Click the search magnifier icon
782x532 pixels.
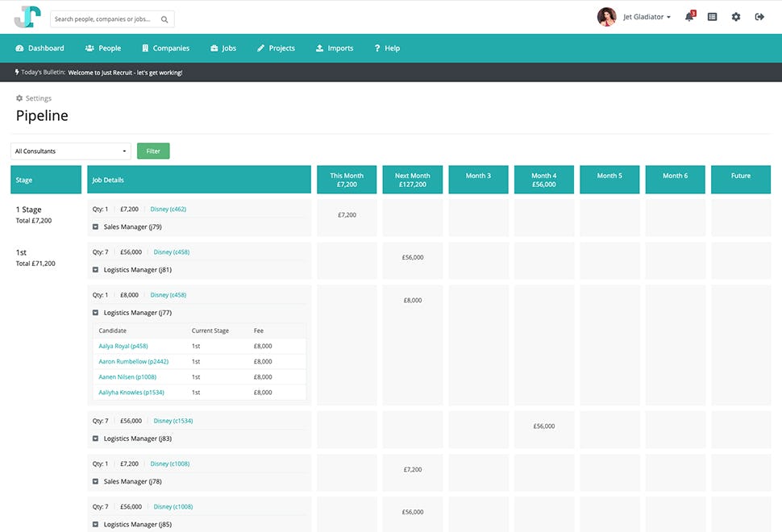tap(164, 18)
